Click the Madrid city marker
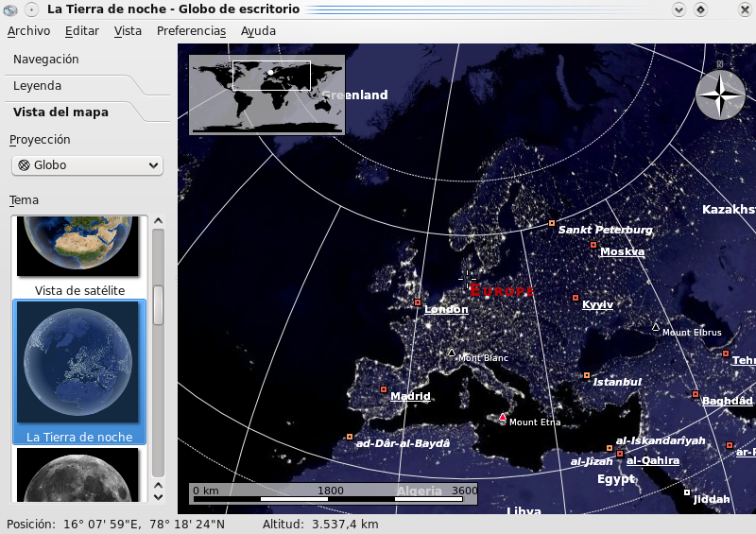756x534 pixels. click(384, 389)
